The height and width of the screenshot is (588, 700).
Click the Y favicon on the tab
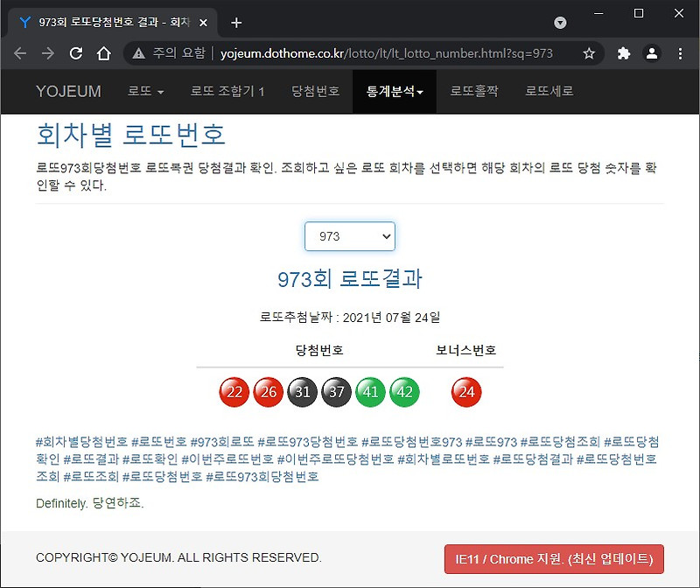coord(25,23)
